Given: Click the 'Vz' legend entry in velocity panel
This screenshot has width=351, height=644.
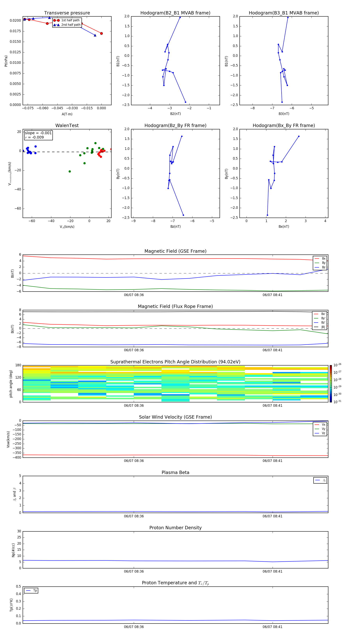Looking at the screenshot, I should pos(320,433).
